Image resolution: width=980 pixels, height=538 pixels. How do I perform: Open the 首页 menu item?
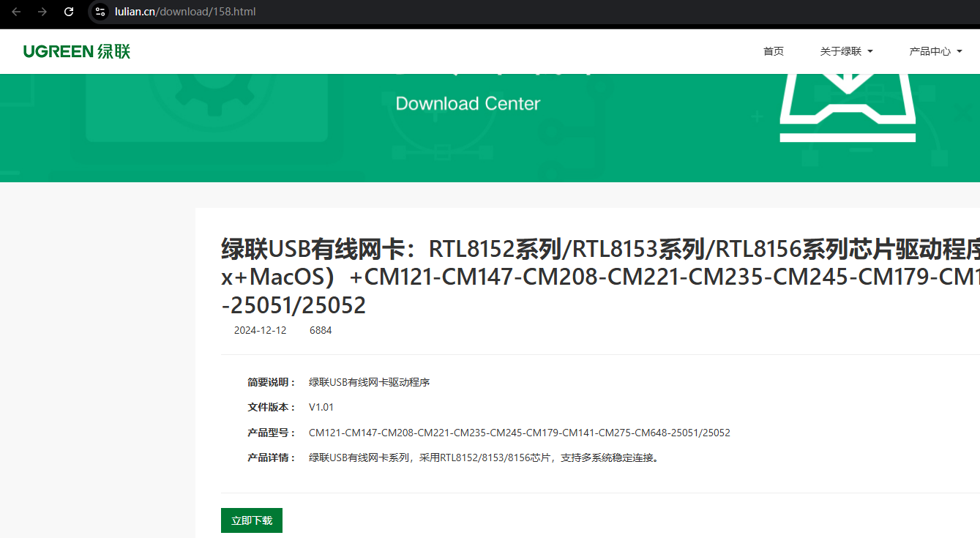pyautogui.click(x=773, y=51)
